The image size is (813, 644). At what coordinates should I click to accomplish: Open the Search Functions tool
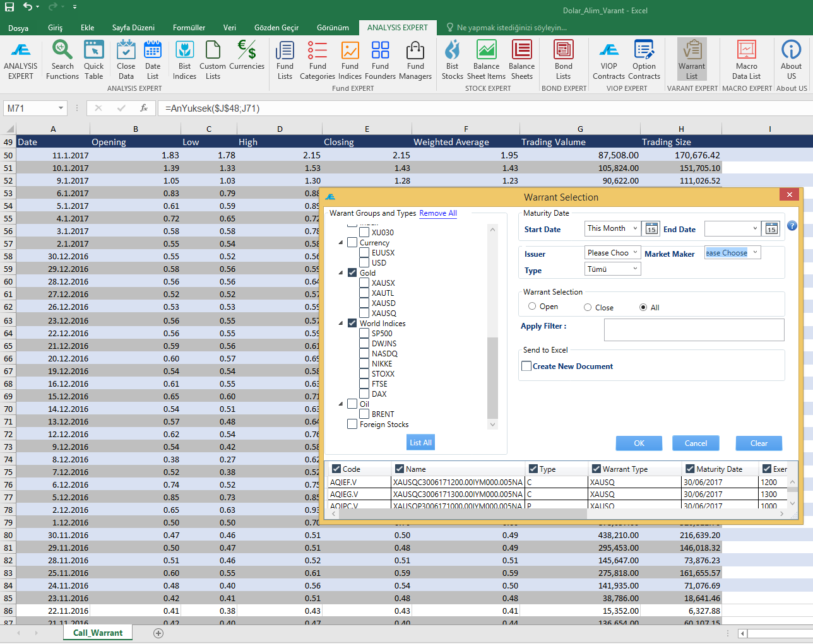point(62,60)
